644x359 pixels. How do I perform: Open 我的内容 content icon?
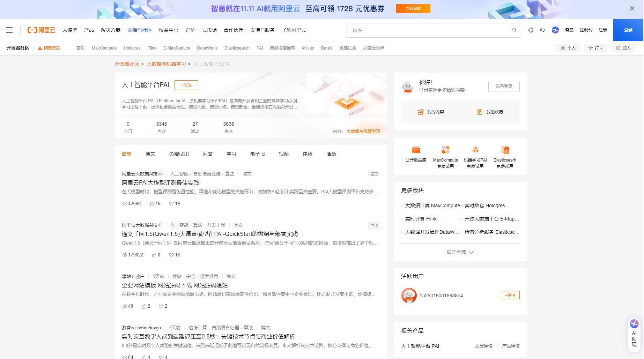click(420, 112)
